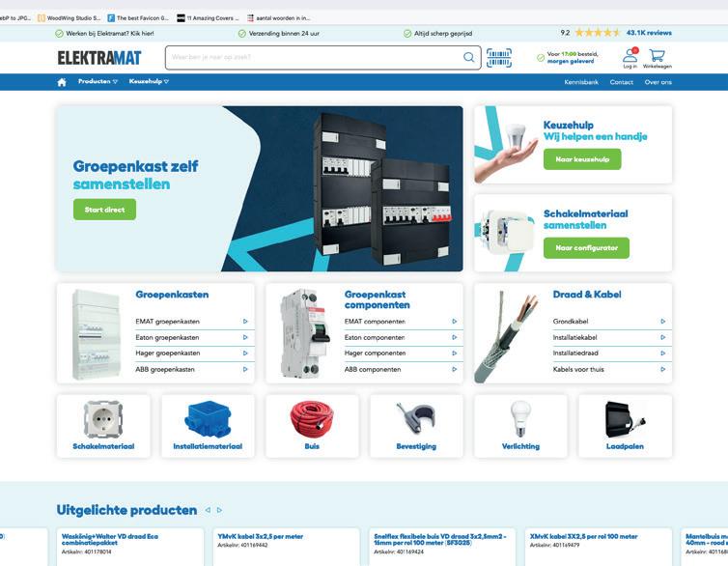Screen dimensions: 728x566
Task: Open YMvK kabel 3x2,5 per meter product
Action: [261, 536]
